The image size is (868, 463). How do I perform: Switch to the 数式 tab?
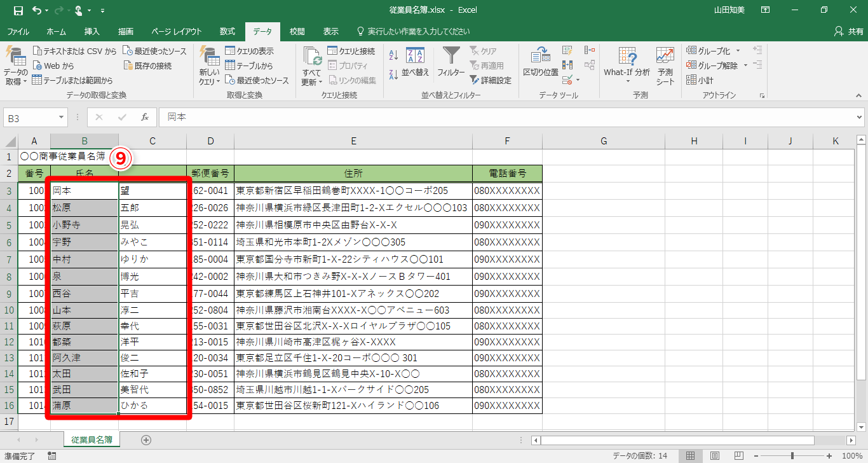pyautogui.click(x=227, y=31)
